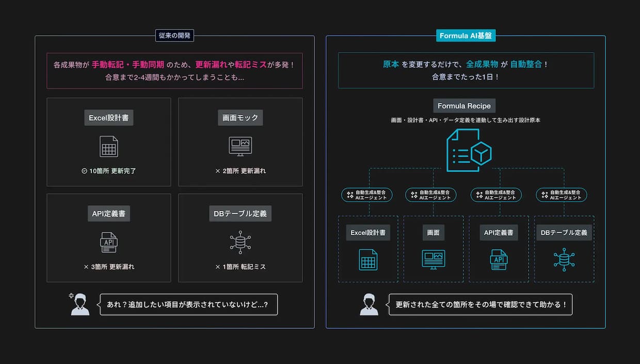640x364 pixels.
Task: Click the AIエージェント pill above DBテーブル定義
Action: (562, 195)
